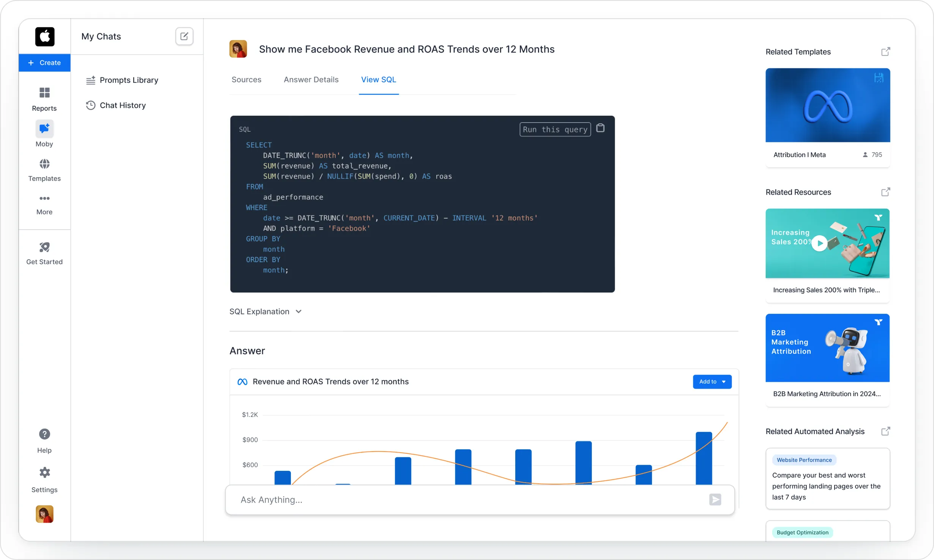Switch to the Answer Details tab
Screen dimensions: 934x560
pyautogui.click(x=311, y=80)
